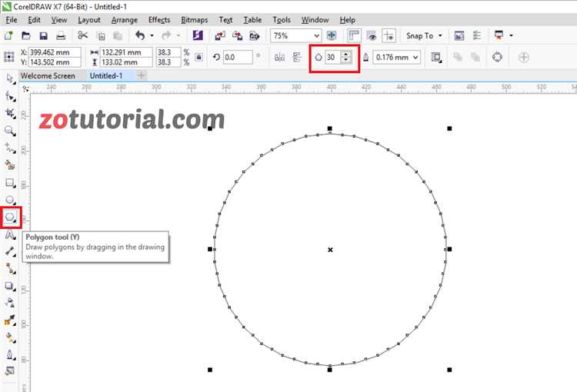Screen dimensions: 577x392
Task: Switch to the Welcome Screen tab
Action: (x=48, y=76)
